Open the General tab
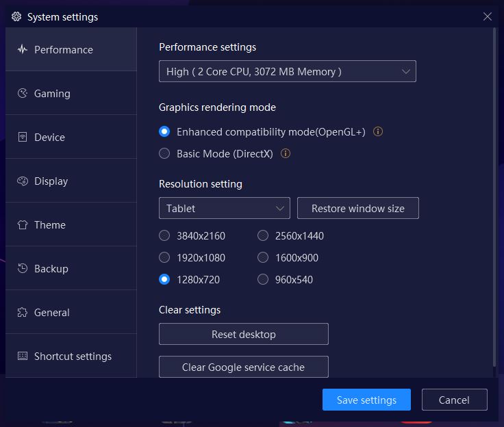The width and height of the screenshot is (504, 427). [71, 312]
